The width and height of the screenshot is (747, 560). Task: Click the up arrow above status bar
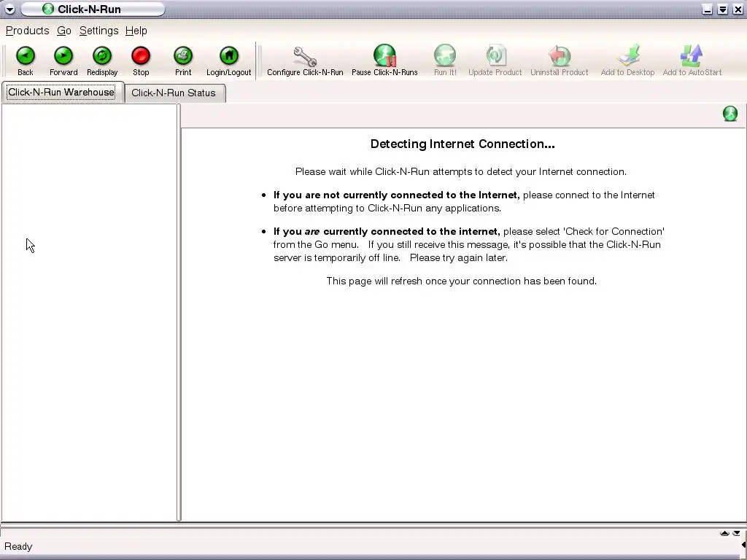(724, 533)
